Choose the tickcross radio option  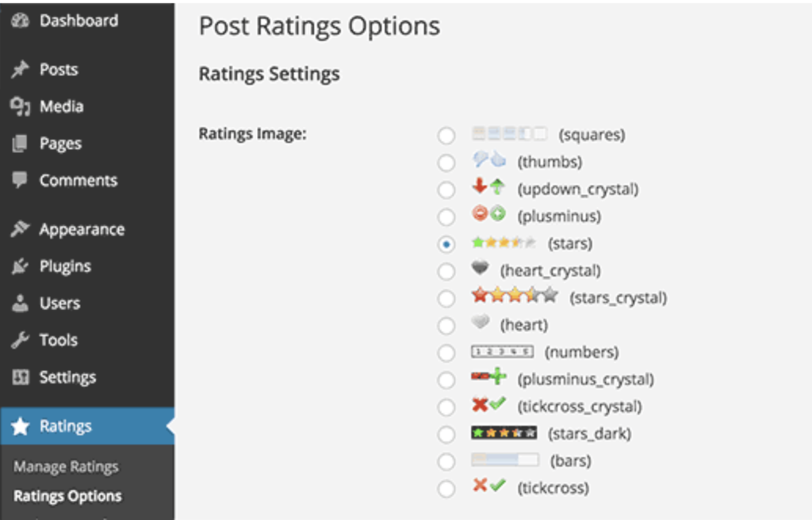coord(446,488)
